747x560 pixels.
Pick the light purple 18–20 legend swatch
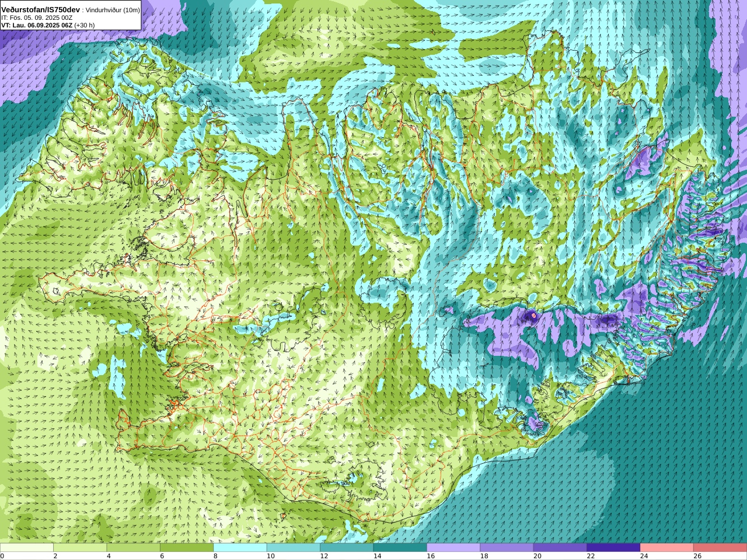pyautogui.click(x=507, y=548)
